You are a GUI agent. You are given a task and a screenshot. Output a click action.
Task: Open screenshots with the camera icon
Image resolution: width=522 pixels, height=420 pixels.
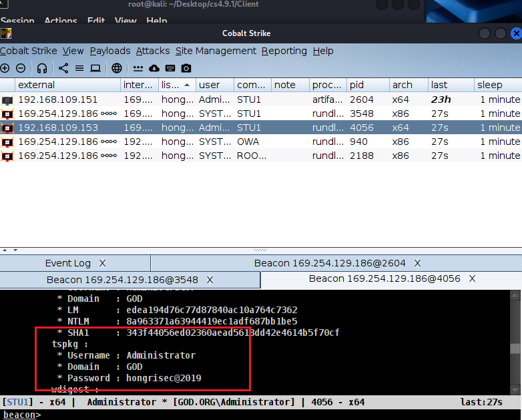[186, 68]
